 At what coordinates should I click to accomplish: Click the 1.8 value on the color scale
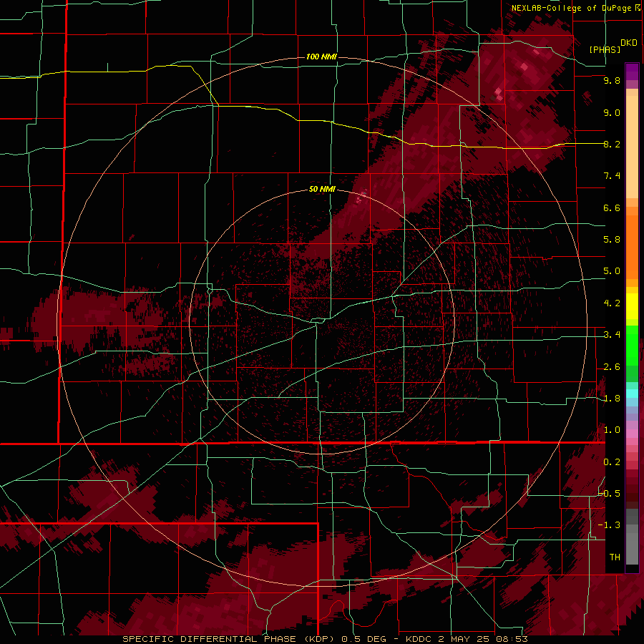(x=612, y=399)
